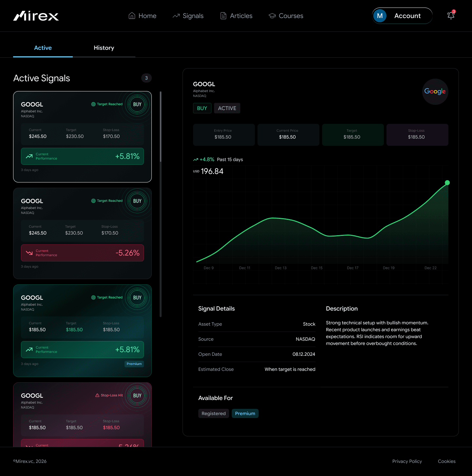This screenshot has width=472, height=476.
Task: Select the Active tab
Action: click(x=43, y=48)
